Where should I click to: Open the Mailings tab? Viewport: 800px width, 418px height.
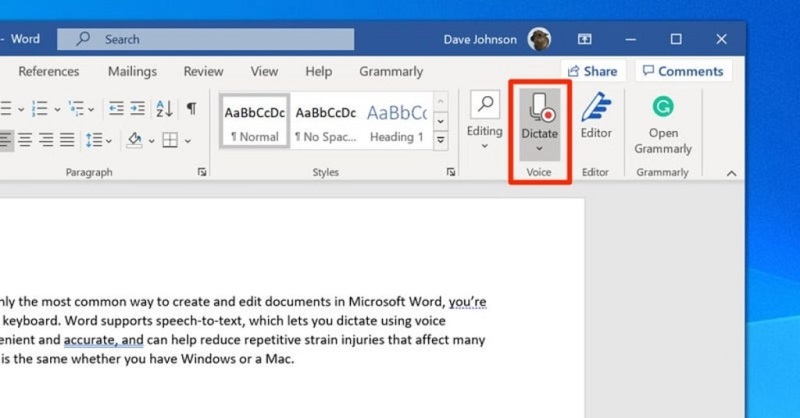[132, 71]
